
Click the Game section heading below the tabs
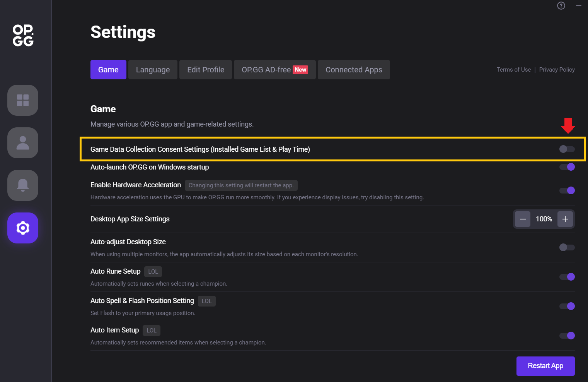pos(103,109)
